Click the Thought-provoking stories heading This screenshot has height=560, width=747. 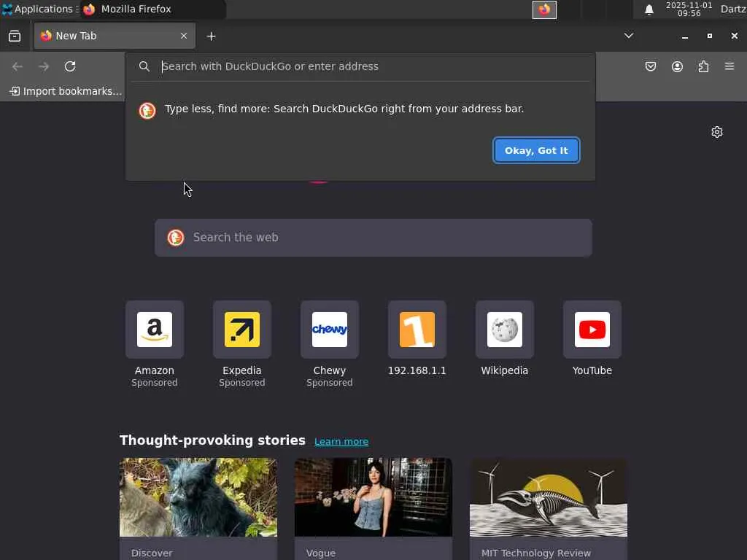tap(212, 440)
